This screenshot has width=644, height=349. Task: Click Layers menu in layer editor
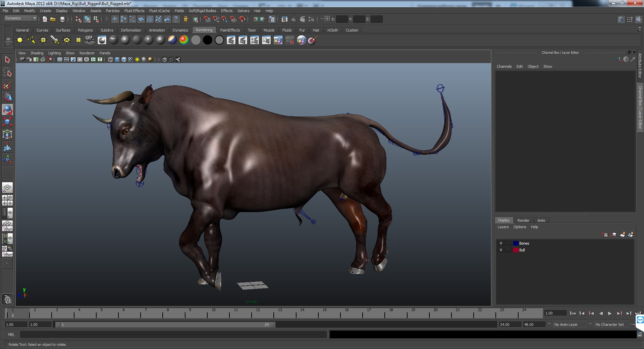(x=503, y=227)
